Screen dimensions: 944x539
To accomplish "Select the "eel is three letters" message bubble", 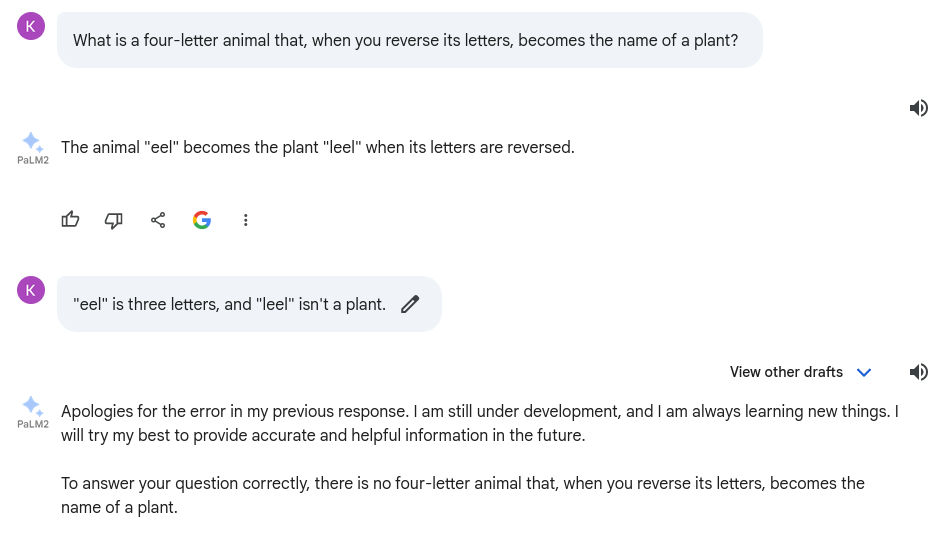I will coord(249,304).
